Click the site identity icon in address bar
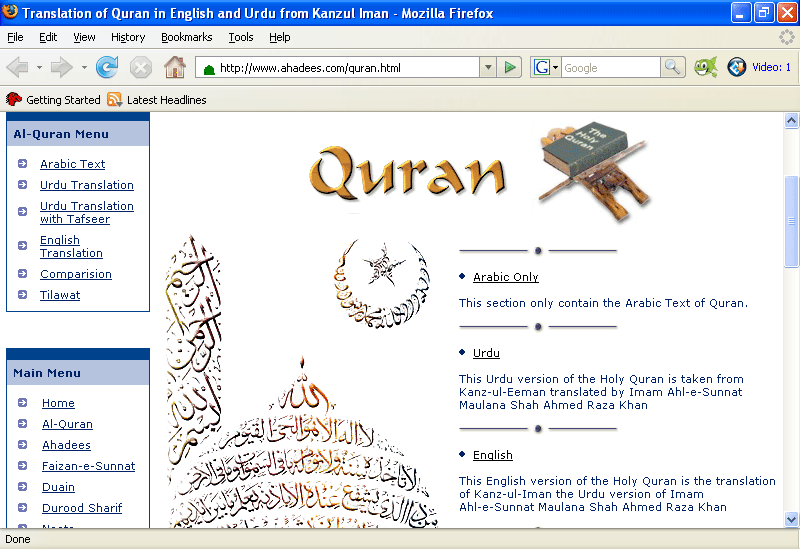This screenshot has width=800, height=549. [x=209, y=69]
